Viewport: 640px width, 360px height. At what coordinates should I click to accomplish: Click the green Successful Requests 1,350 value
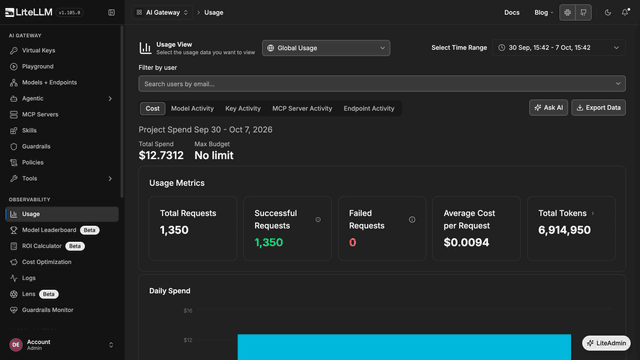click(269, 242)
